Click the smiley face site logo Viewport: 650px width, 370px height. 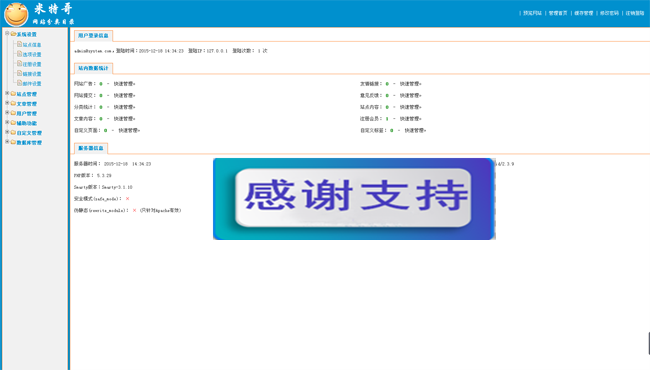click(16, 14)
